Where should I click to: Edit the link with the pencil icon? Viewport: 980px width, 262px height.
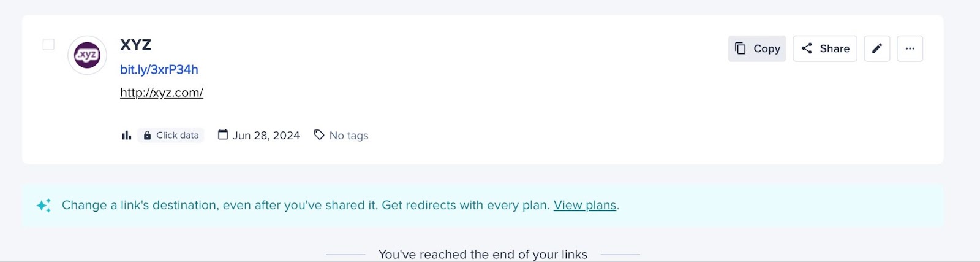click(x=877, y=48)
